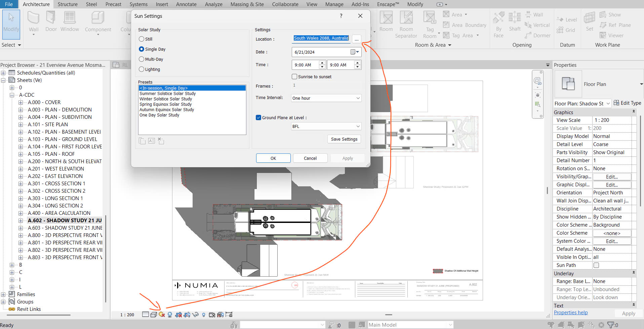Viewport: 644px width, 329px height.
Task: Select the Visual Style cube icon
Action: pyautogui.click(x=154, y=314)
